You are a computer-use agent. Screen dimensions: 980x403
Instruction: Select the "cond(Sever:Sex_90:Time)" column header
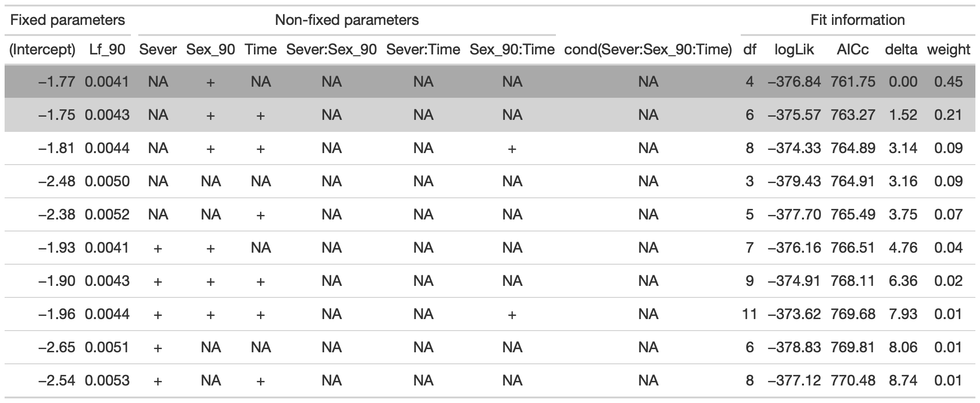click(x=648, y=49)
